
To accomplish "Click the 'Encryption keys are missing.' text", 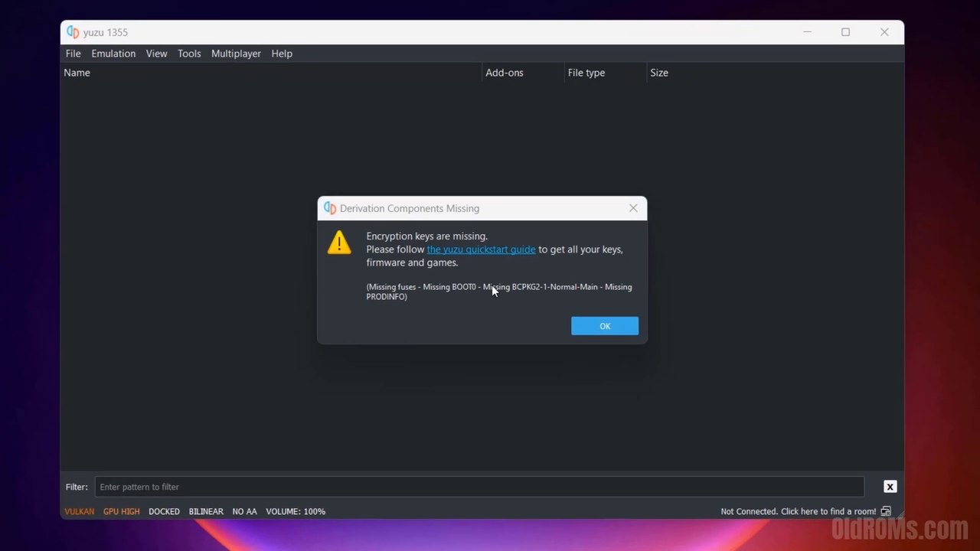I will pos(426,236).
